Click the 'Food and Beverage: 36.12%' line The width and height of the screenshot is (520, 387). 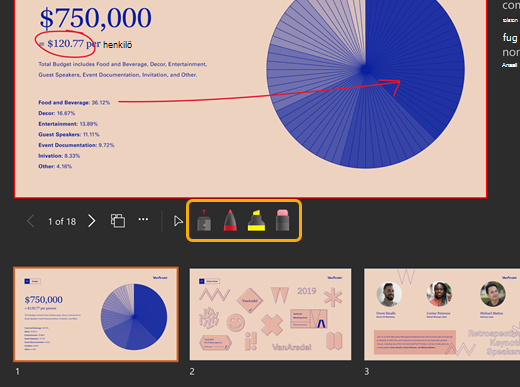[74, 102]
